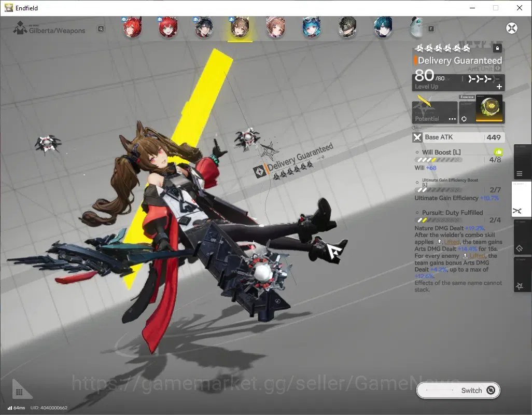
Task: Toggle the weapon lock icon
Action: point(497,48)
